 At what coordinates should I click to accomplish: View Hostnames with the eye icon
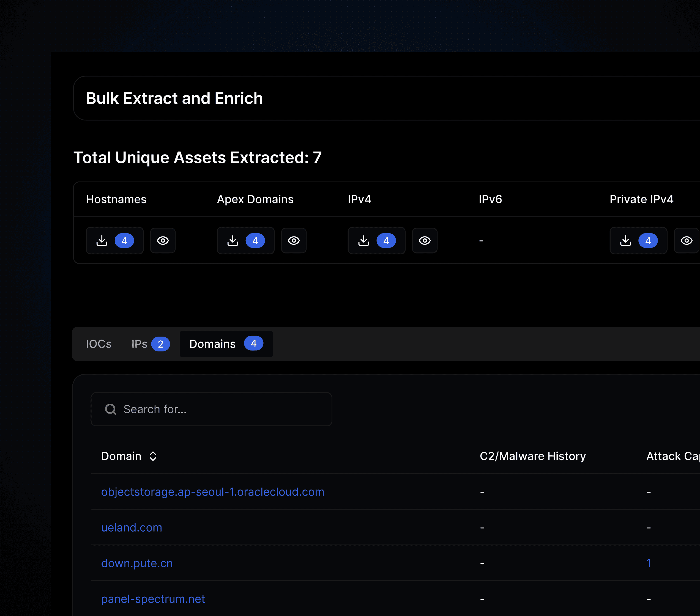click(x=163, y=241)
